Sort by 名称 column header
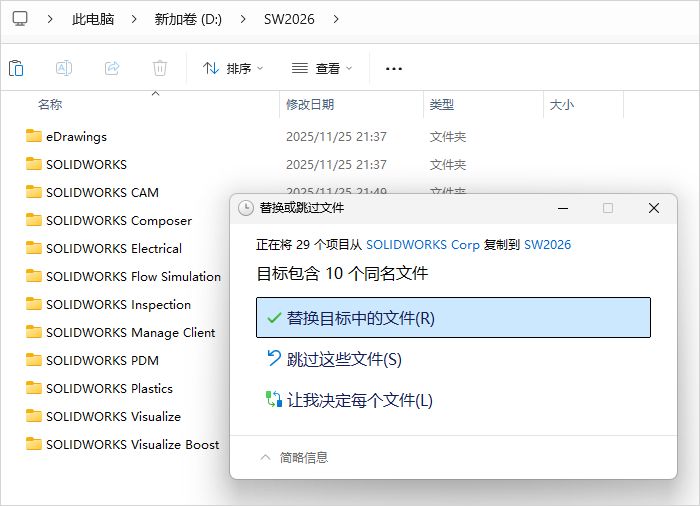The image size is (700, 506). (x=50, y=105)
